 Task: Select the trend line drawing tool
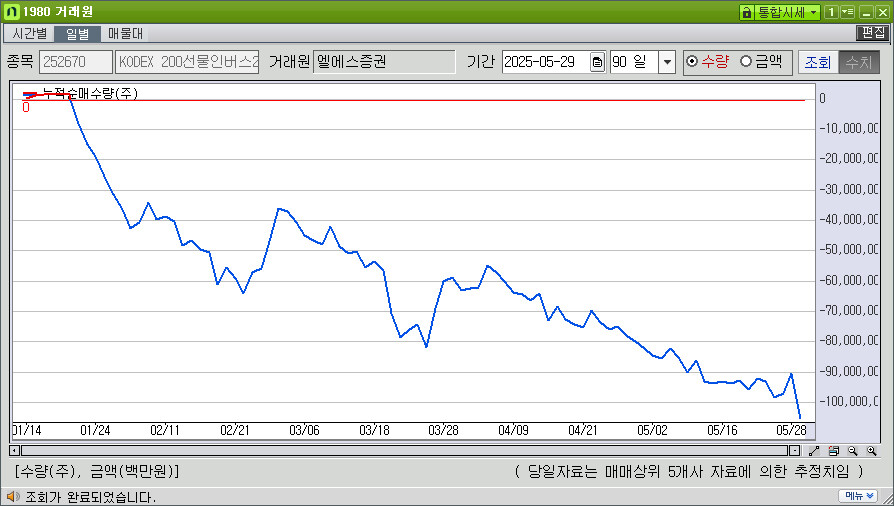(814, 451)
